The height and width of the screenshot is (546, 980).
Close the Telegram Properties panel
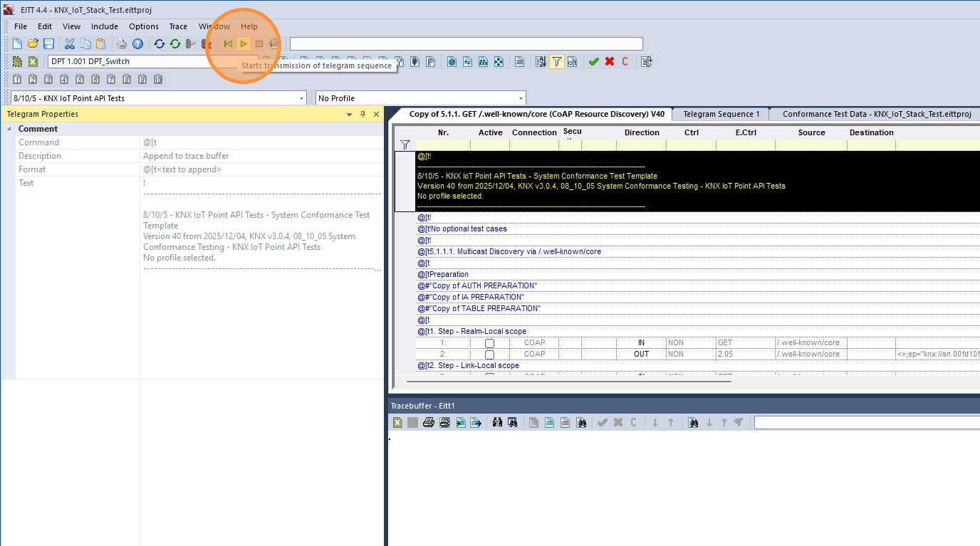pyautogui.click(x=375, y=114)
